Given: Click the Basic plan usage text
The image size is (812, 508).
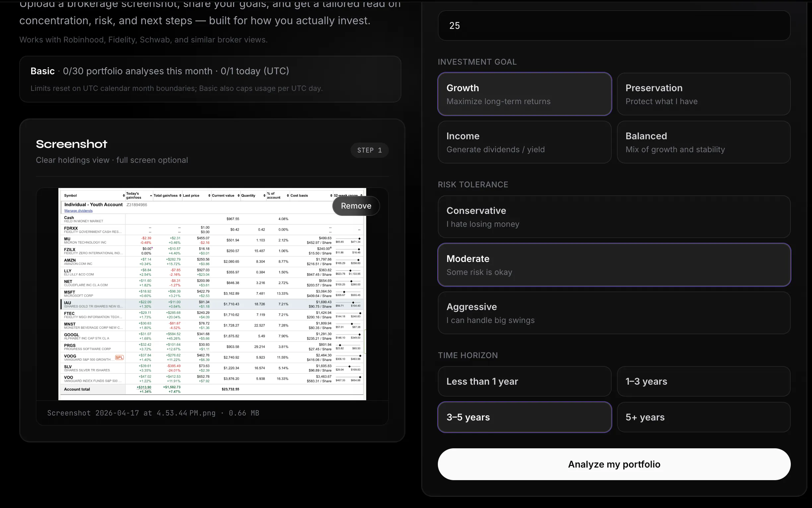Looking at the screenshot, I should (160, 71).
